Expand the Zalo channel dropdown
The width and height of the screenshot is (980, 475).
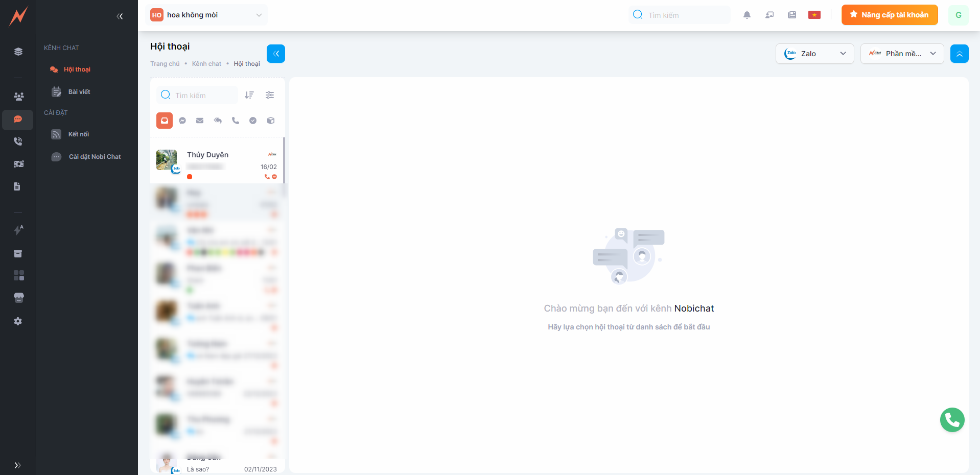tap(814, 54)
